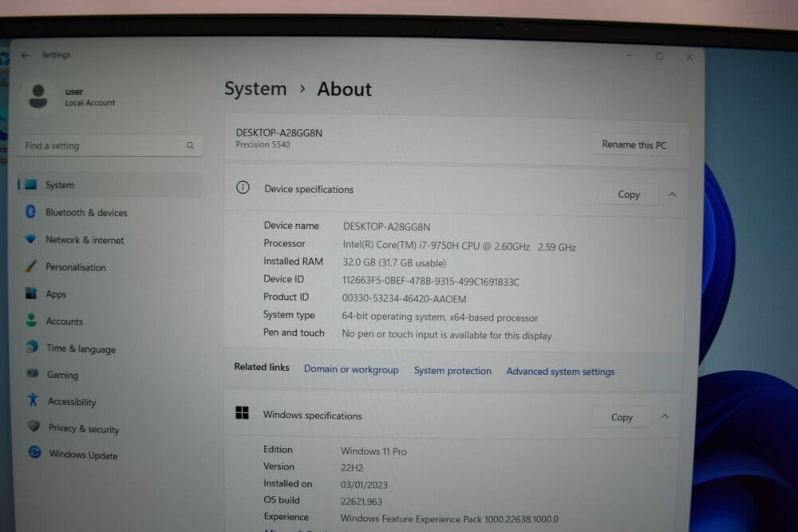Click the Gaming controller icon
This screenshot has width=798, height=532.
33,373
